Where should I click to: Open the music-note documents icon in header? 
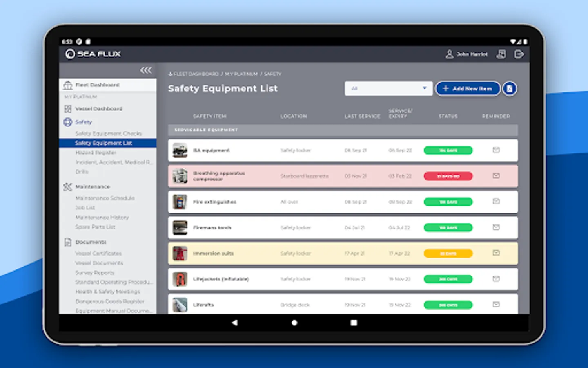501,54
